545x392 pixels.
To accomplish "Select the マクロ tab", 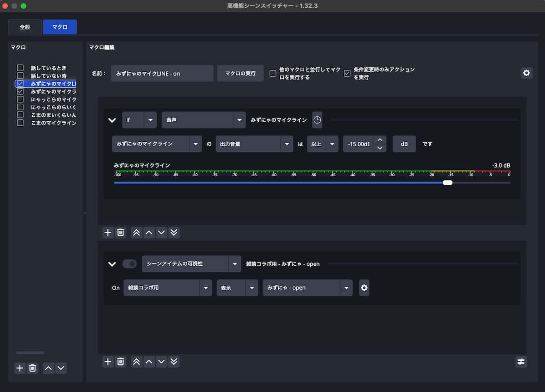I will coord(59,27).
